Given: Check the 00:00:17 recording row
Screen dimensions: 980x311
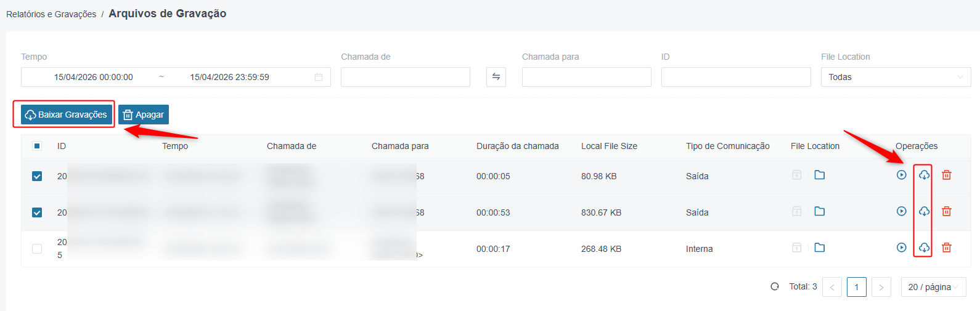Looking at the screenshot, I should (37, 249).
